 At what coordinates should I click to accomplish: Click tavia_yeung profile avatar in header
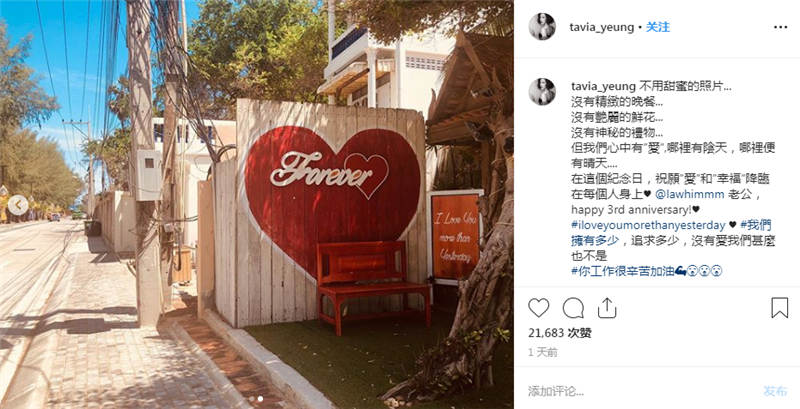pos(542,27)
